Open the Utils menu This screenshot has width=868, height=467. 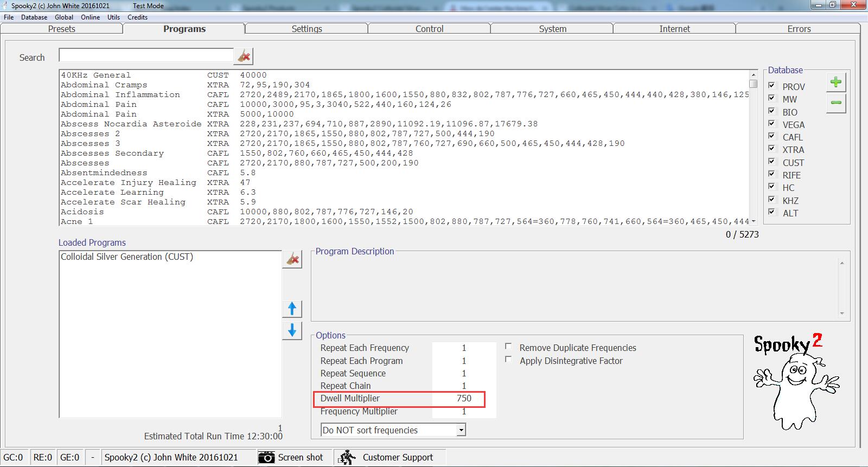tap(113, 17)
